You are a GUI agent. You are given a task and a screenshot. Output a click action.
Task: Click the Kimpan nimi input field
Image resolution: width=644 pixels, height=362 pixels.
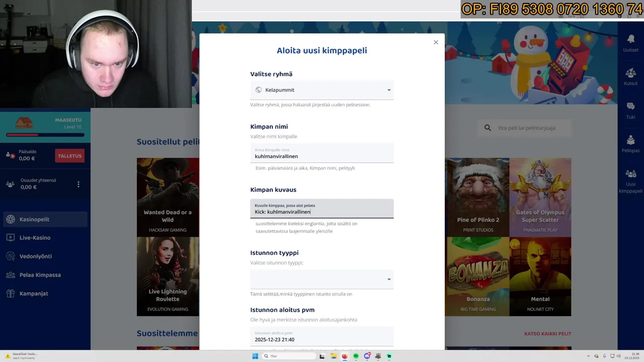tap(322, 153)
